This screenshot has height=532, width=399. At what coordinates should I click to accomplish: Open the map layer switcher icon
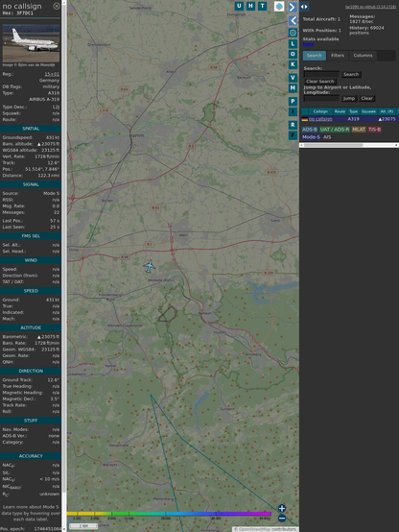pos(279,6)
